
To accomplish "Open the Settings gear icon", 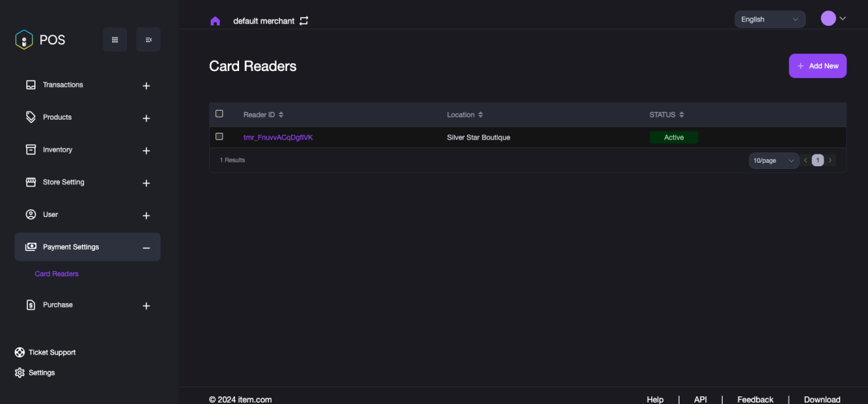I will click(x=19, y=373).
